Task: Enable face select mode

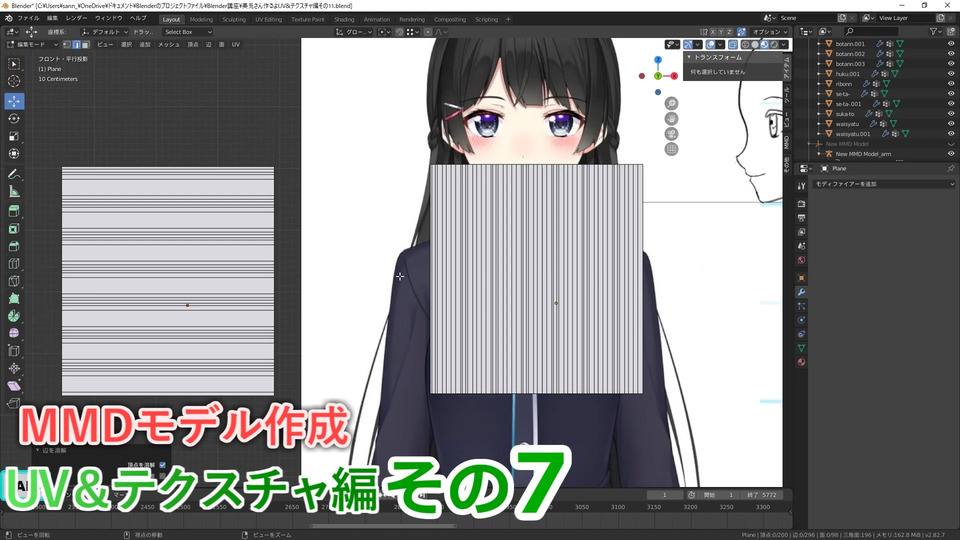Action: 86,45
